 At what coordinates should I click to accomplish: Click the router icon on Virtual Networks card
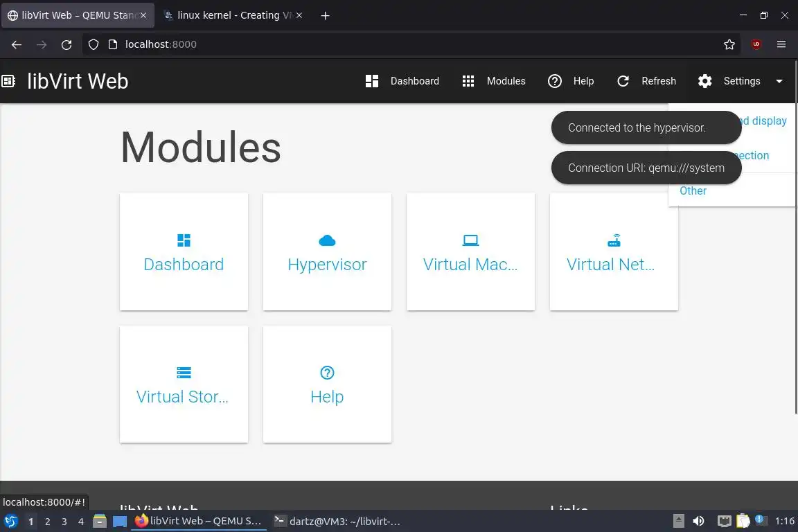point(614,240)
